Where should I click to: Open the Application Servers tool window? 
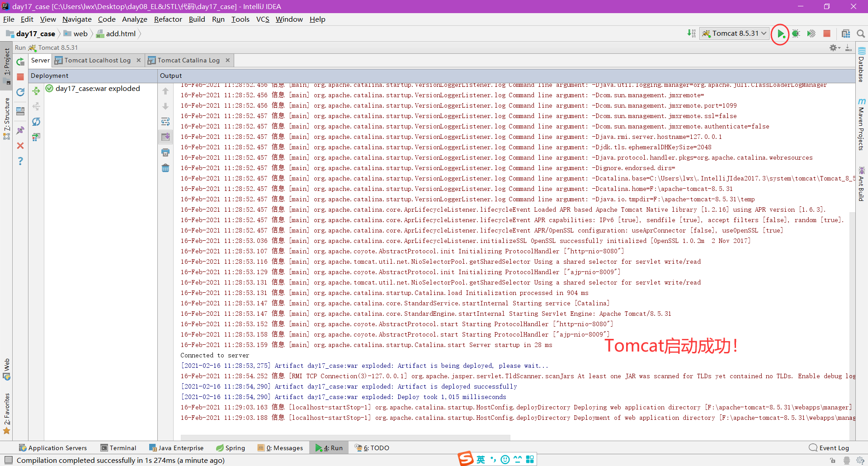[x=53, y=448]
